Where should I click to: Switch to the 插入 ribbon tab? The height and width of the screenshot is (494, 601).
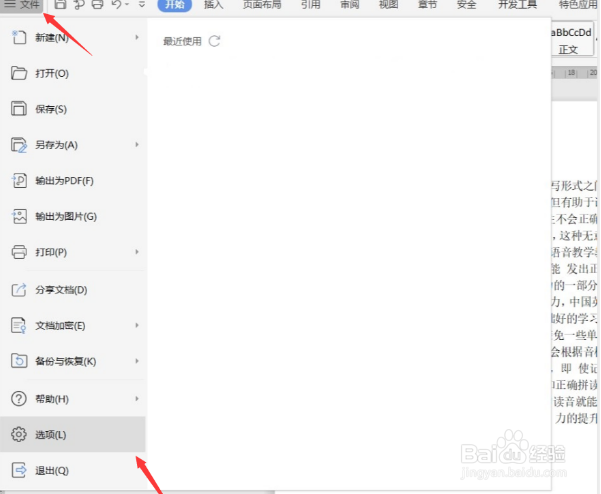point(213,5)
